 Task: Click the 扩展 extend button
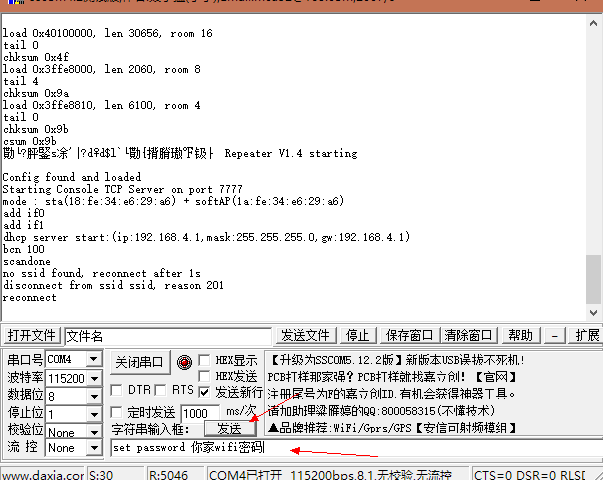[x=587, y=335]
